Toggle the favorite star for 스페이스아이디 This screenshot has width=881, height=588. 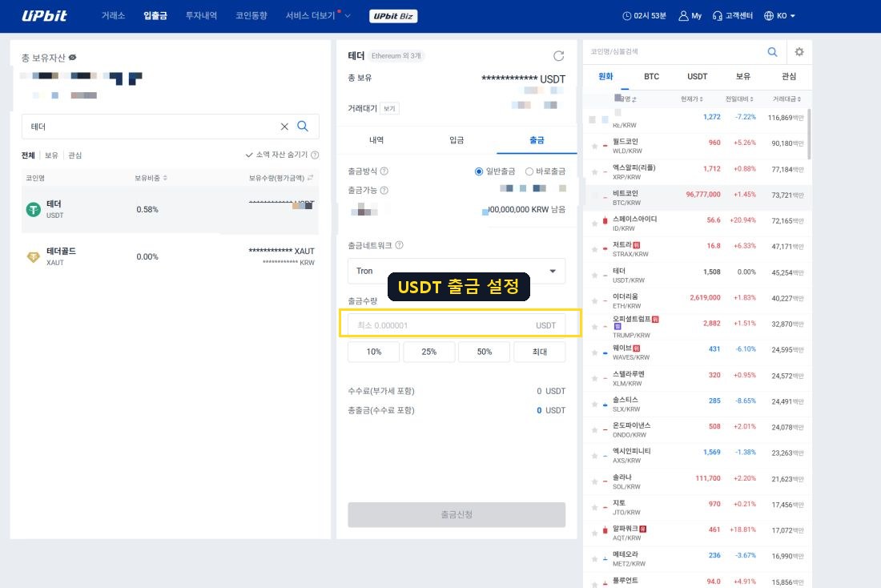click(x=594, y=224)
